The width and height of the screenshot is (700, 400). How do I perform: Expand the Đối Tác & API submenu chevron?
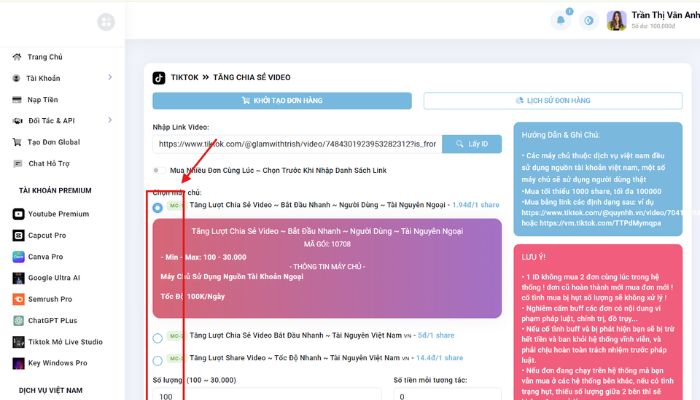(x=110, y=120)
